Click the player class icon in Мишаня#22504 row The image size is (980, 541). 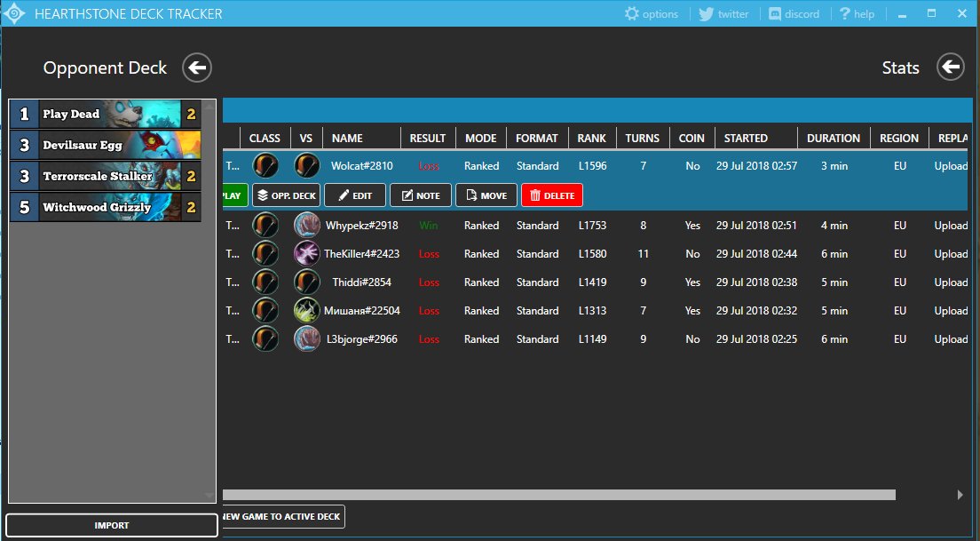coord(265,310)
